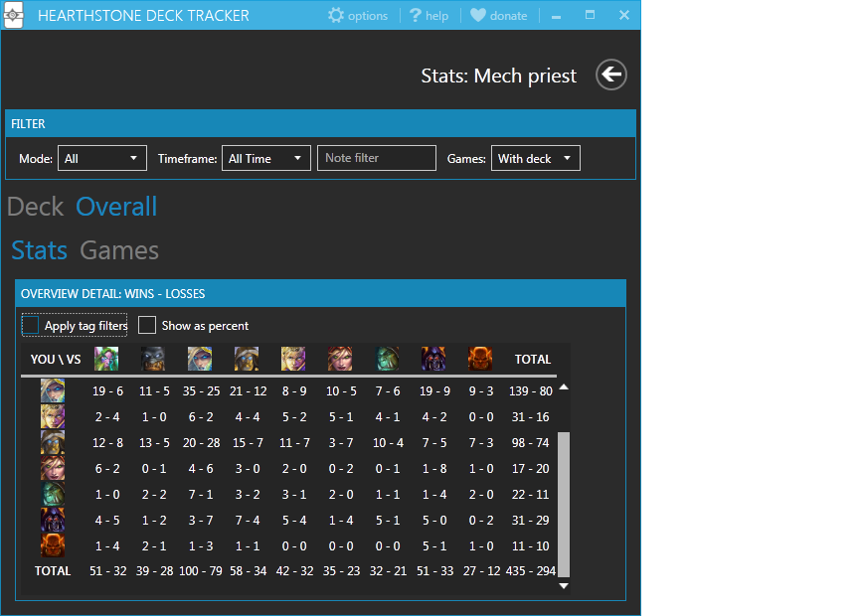Click the donate heart icon
The image size is (859, 616).
coord(477,15)
